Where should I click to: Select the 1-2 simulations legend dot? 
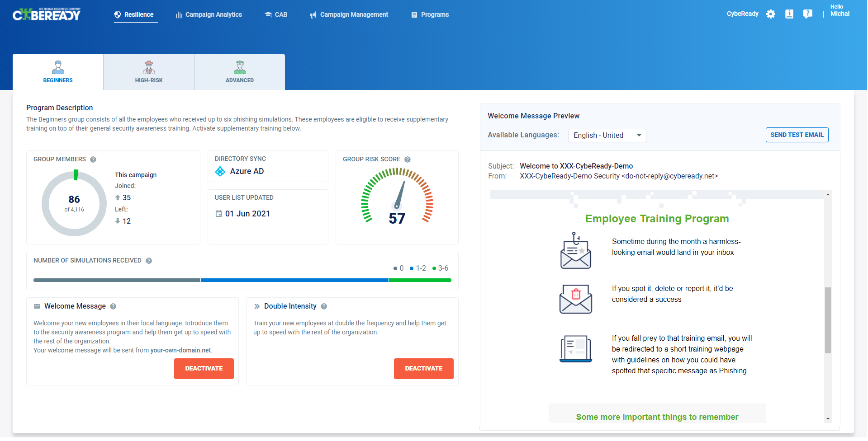(x=412, y=268)
